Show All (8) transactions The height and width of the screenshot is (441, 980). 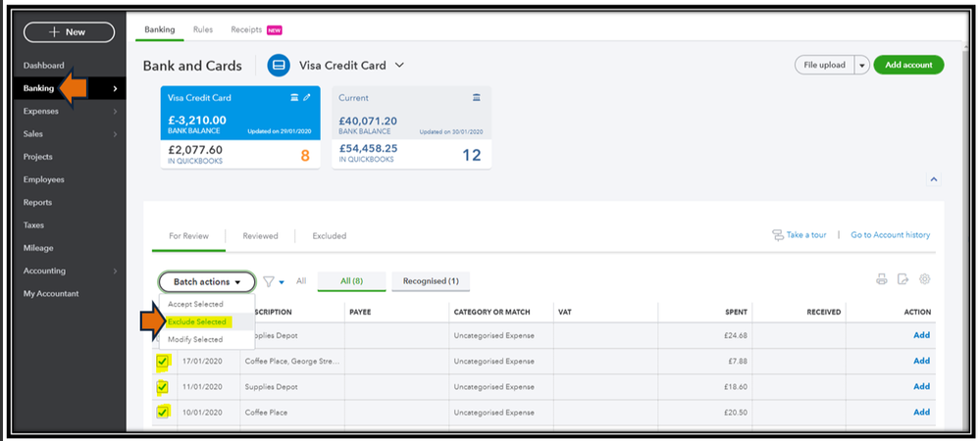[352, 281]
